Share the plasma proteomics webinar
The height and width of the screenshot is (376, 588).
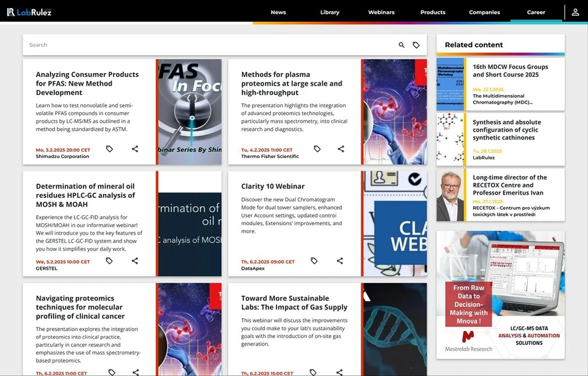coord(340,149)
